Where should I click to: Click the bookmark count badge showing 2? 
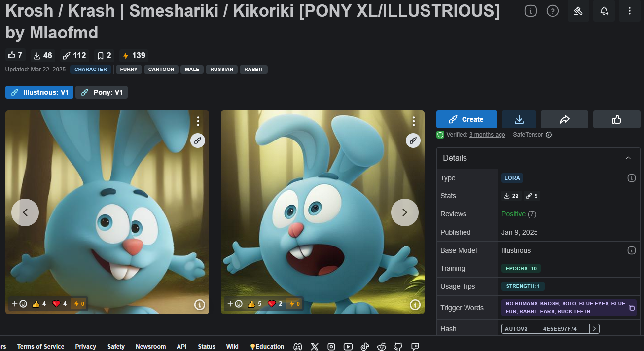point(105,55)
